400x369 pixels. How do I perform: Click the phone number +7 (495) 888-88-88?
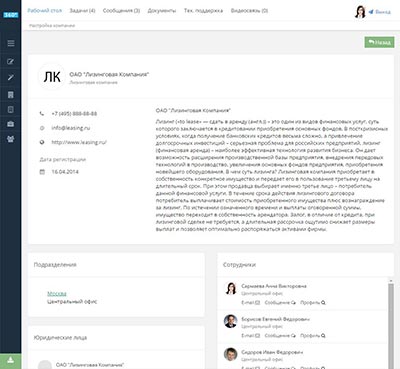tap(74, 114)
